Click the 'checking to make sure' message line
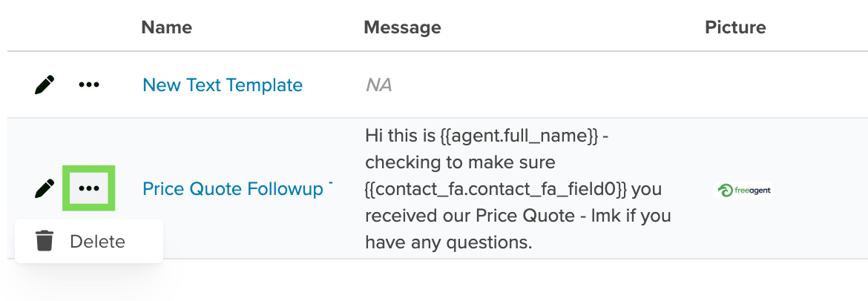This screenshot has width=868, height=301. click(460, 162)
